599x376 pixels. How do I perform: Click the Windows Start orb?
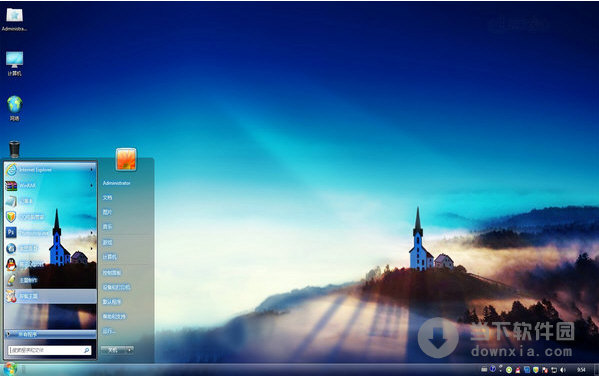pyautogui.click(x=10, y=369)
